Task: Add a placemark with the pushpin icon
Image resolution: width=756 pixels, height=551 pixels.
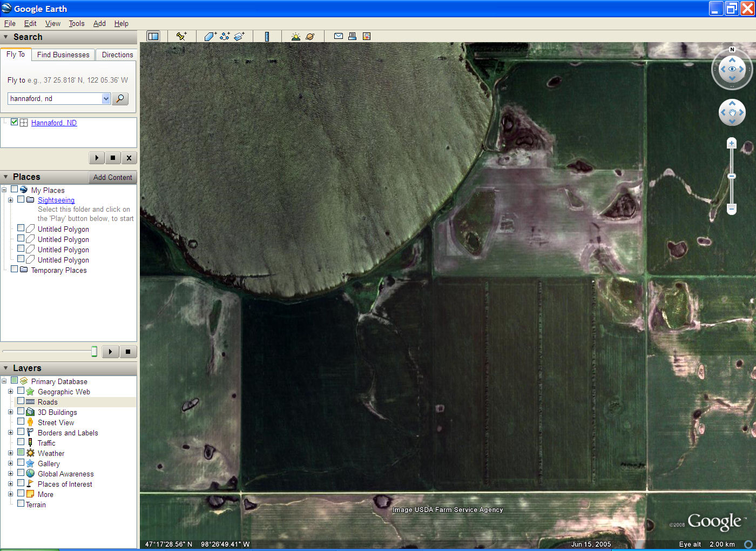Action: coord(181,36)
